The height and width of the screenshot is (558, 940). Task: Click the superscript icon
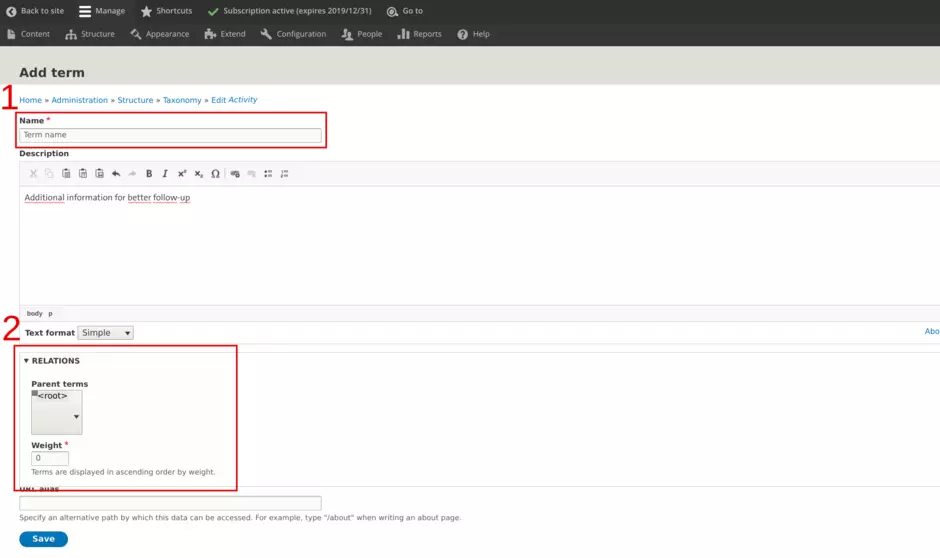[x=182, y=174]
